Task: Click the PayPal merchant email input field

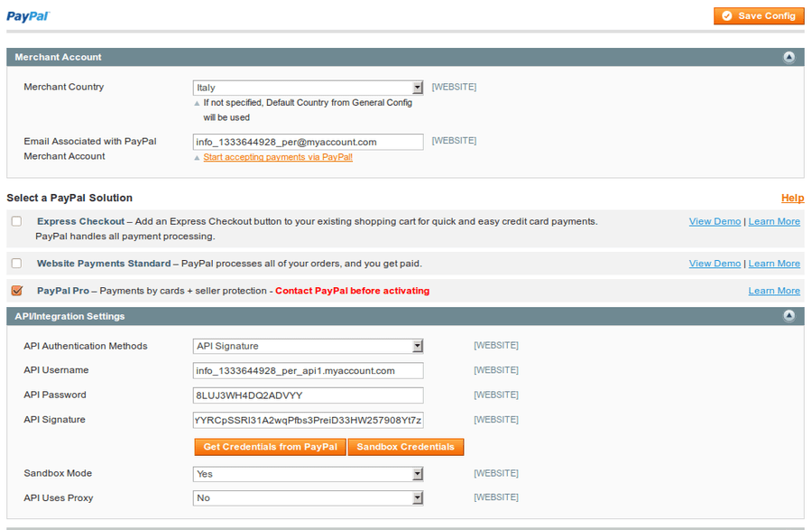Action: coord(309,142)
